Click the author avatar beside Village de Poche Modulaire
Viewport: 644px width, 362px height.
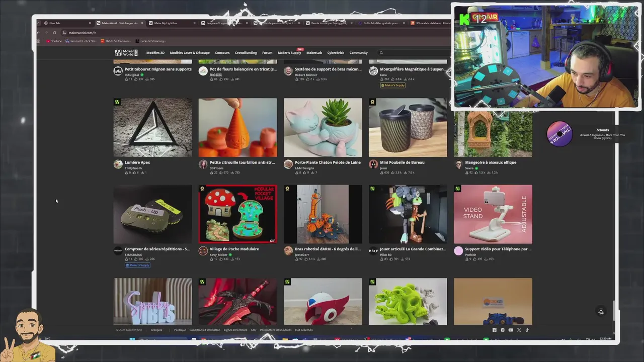click(x=203, y=251)
